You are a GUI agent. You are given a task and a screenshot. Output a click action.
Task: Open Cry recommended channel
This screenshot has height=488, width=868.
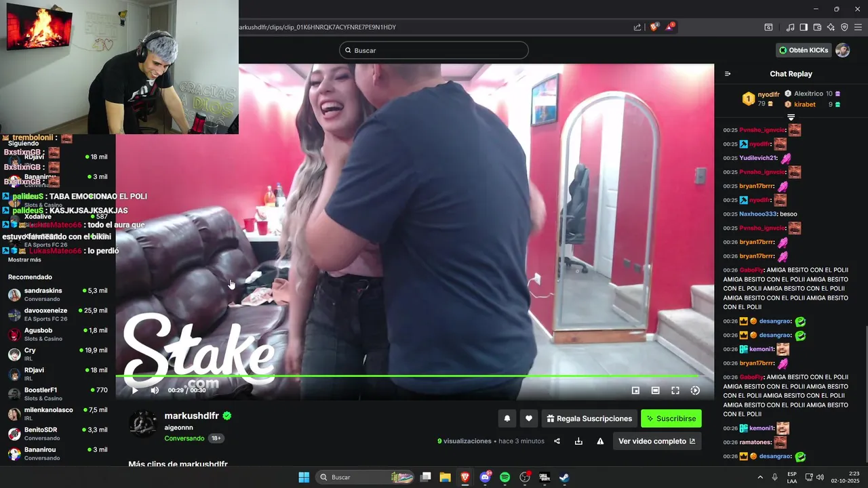[58, 354]
